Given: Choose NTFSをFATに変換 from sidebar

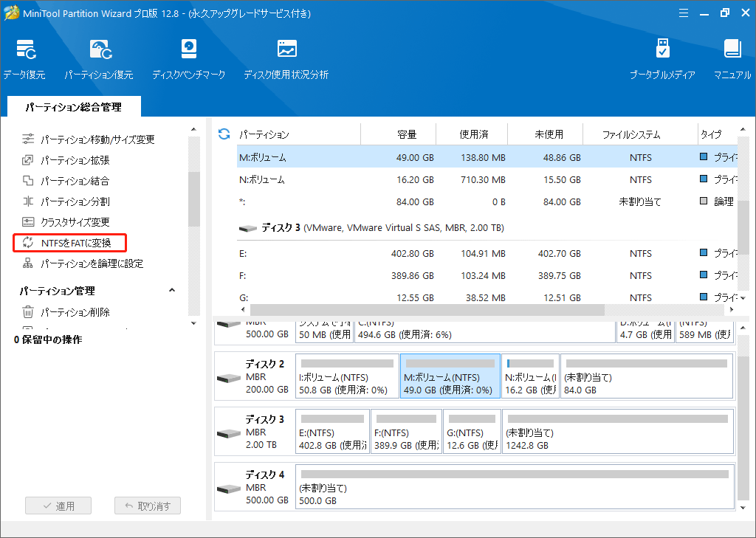Looking at the screenshot, I should coord(76,243).
